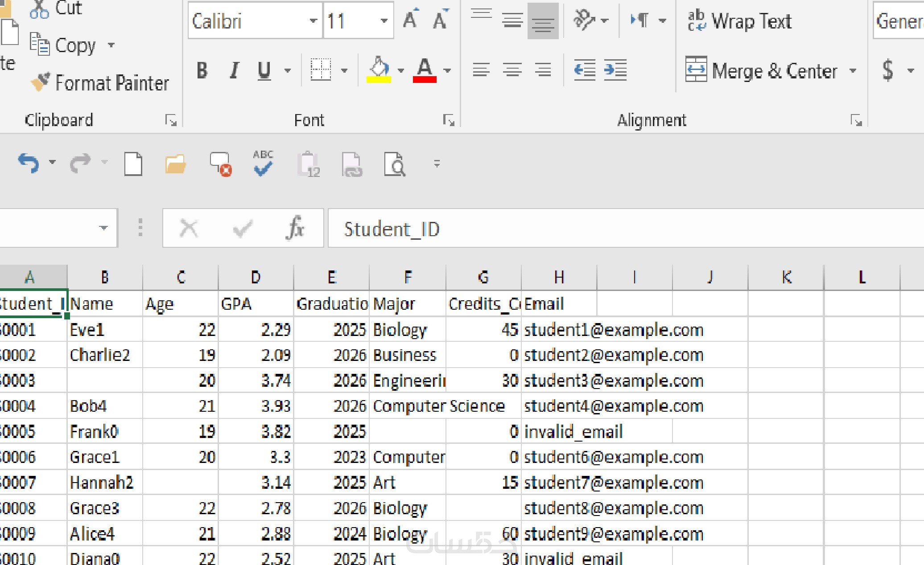Screen dimensions: 924x565
Task: Click the Spelling check ABC icon
Action: 263,164
